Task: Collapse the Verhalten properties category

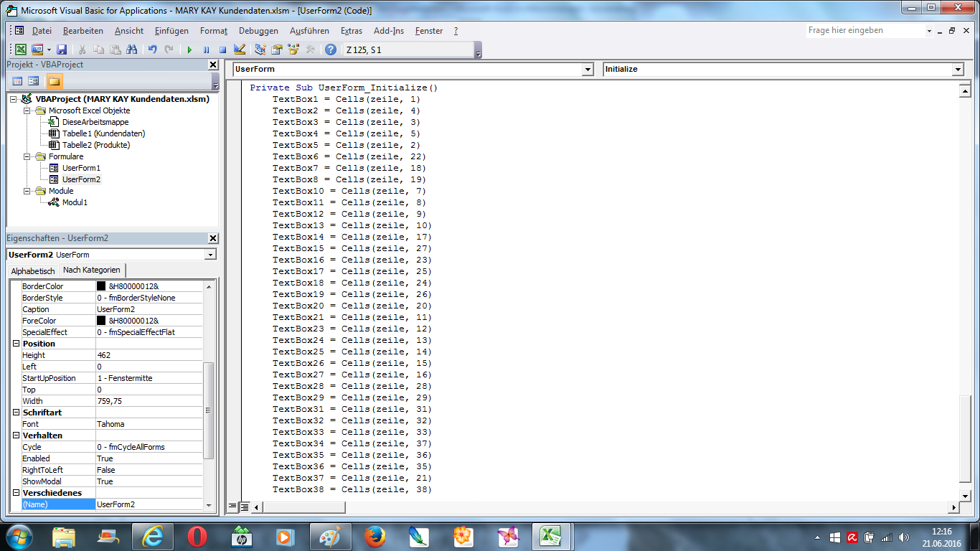Action: pos(16,435)
